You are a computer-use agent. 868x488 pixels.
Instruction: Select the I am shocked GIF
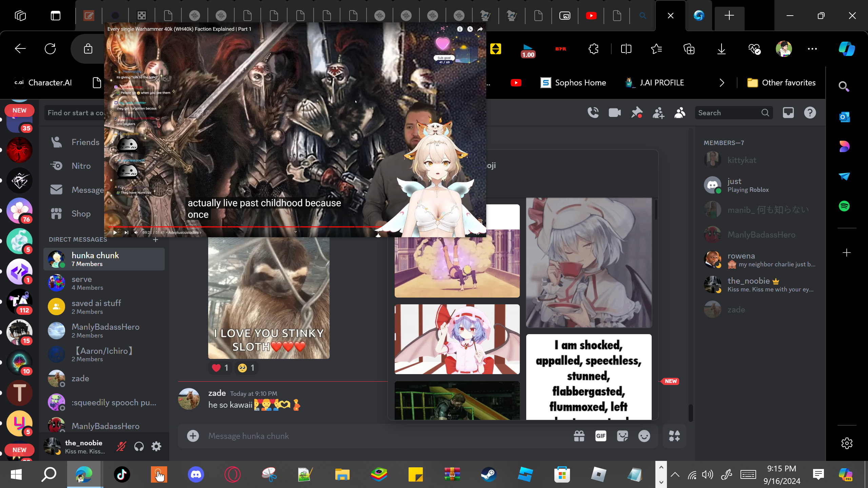point(589,377)
